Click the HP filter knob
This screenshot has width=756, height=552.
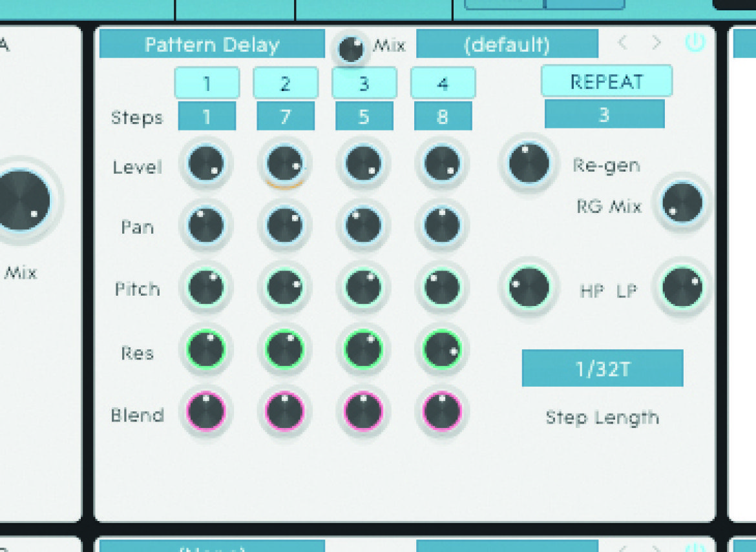[529, 287]
